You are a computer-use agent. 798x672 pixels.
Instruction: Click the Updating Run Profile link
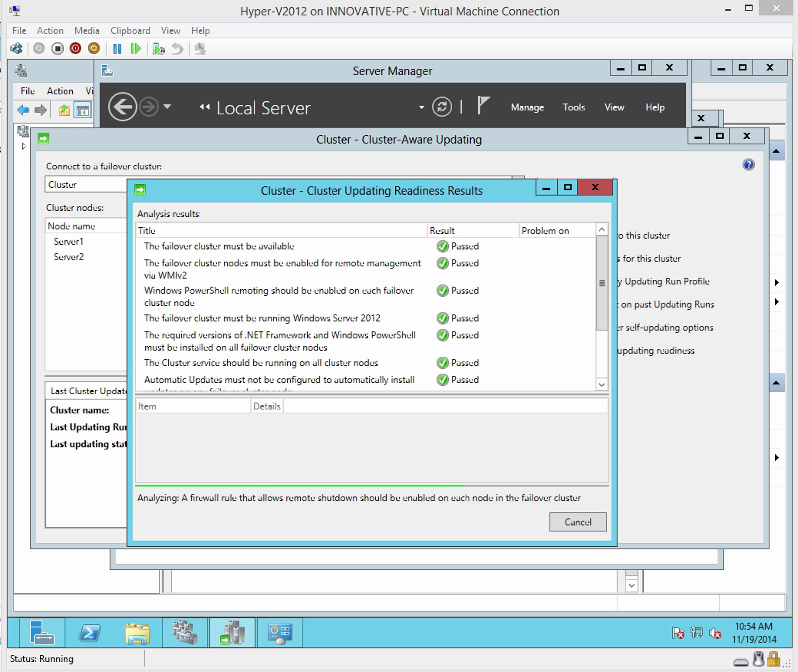[x=667, y=281]
